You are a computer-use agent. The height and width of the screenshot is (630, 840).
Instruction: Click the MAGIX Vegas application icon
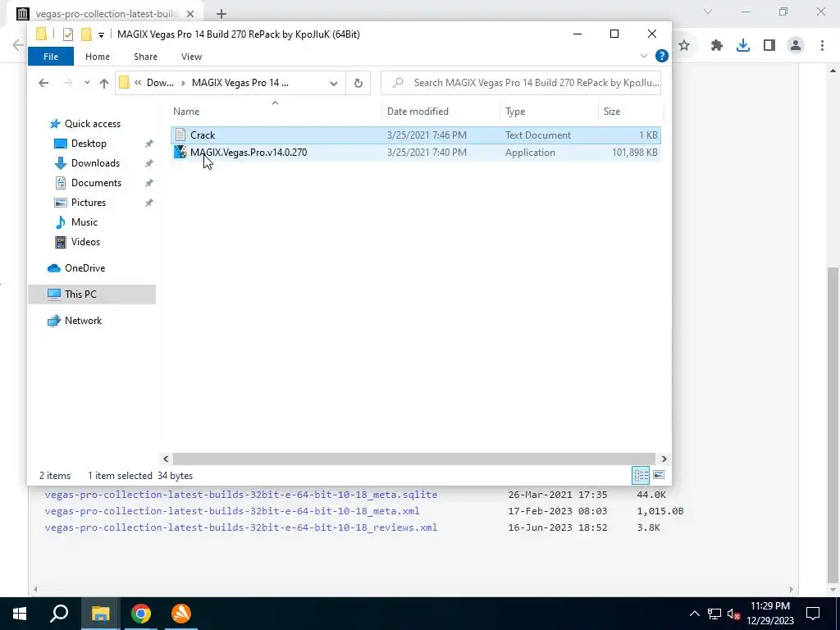click(x=180, y=152)
